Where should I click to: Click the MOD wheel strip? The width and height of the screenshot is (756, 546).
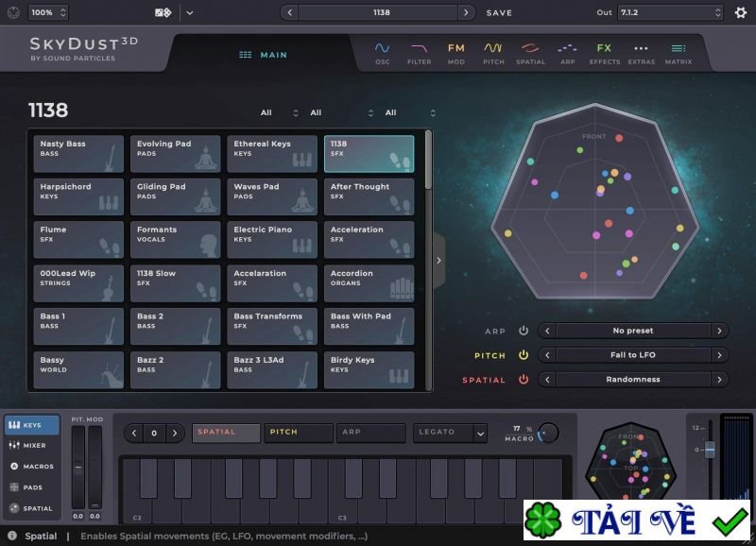click(x=95, y=467)
